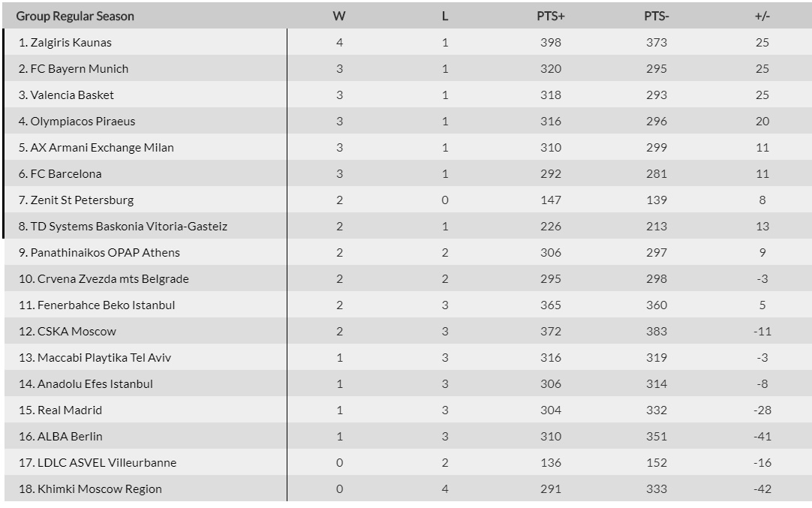Sort by the W column header
This screenshot has width=812, height=508.
click(339, 16)
